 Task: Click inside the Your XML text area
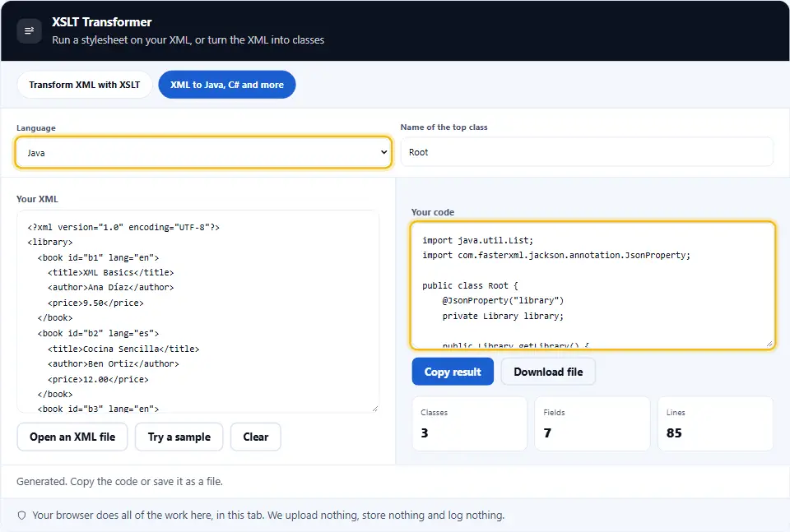[x=198, y=312]
